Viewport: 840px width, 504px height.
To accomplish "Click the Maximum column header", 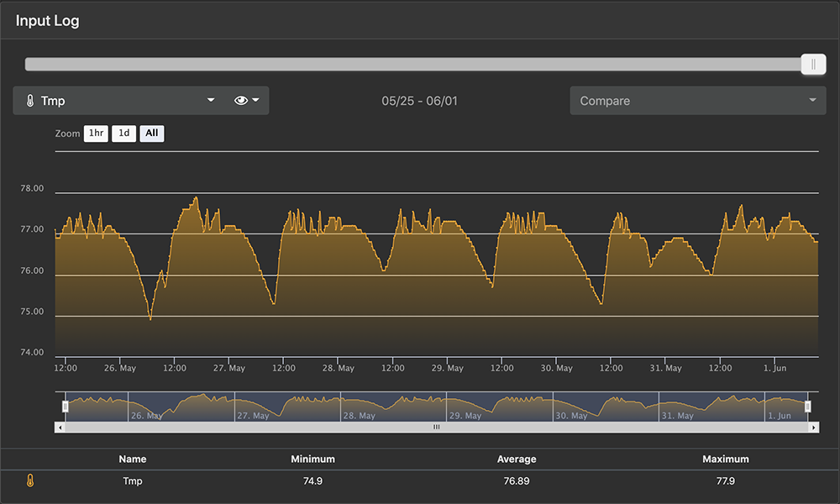I will 725,459.
